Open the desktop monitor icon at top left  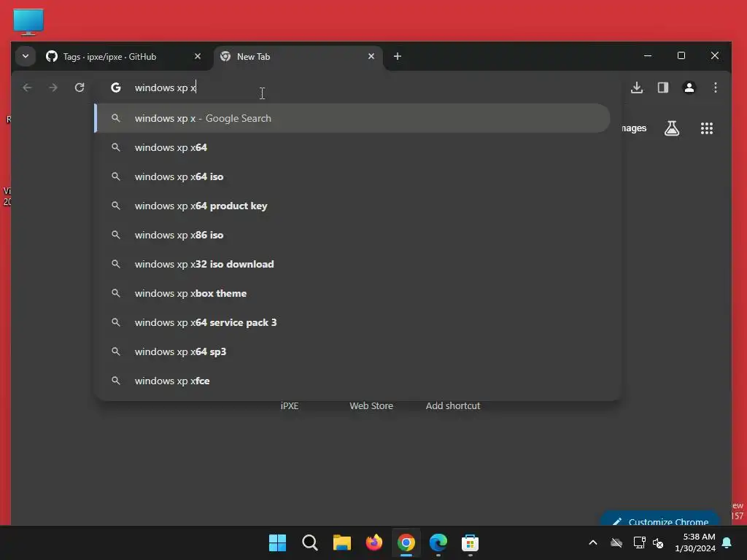pos(28,22)
